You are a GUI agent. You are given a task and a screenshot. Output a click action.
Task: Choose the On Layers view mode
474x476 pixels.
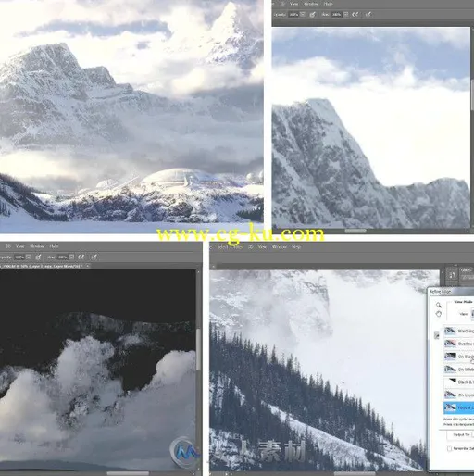coord(459,395)
